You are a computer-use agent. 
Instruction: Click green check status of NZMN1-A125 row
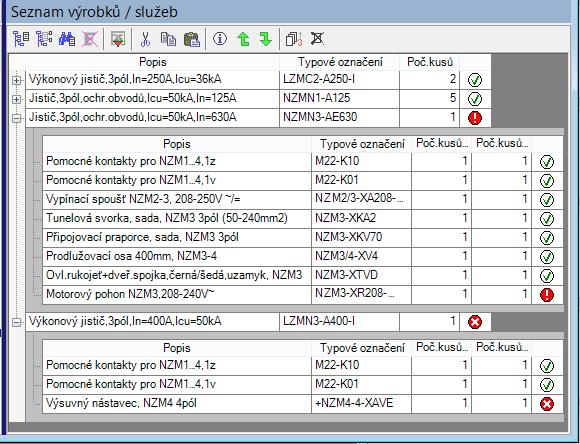pyautogui.click(x=475, y=99)
